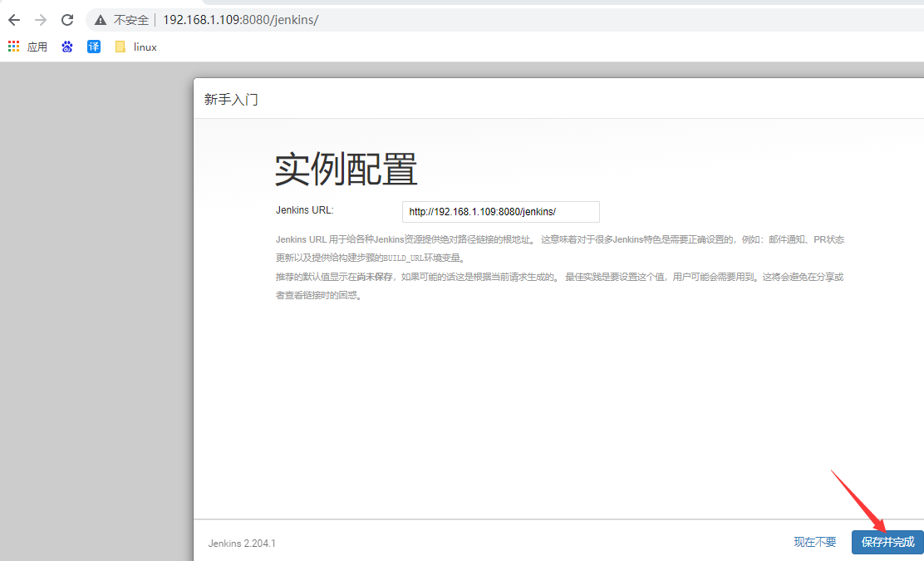This screenshot has height=561, width=924.
Task: Open the 译 translate bookmark
Action: [x=94, y=47]
